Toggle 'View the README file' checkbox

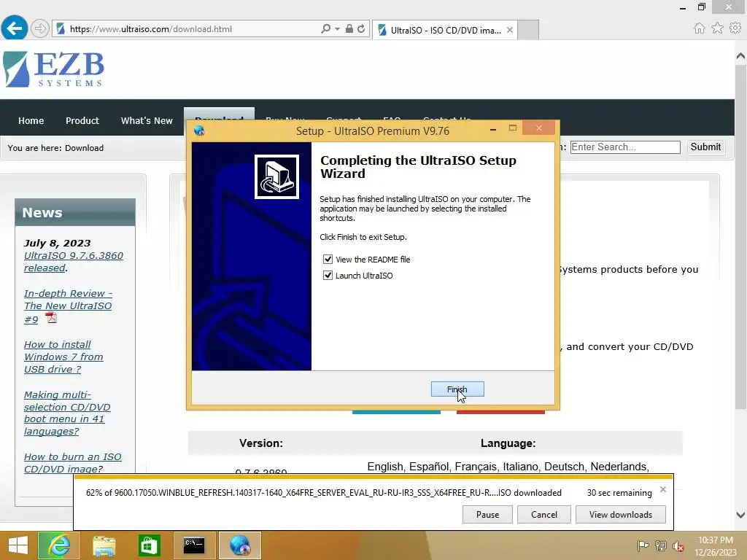328,260
